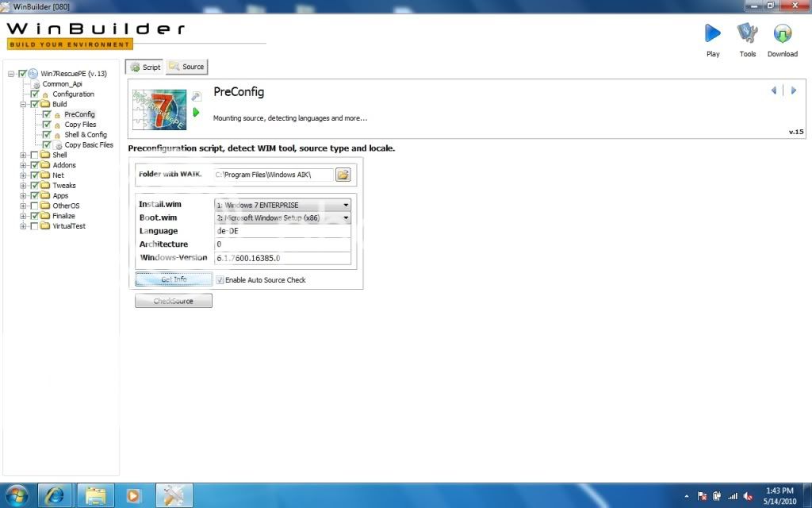Toggle the Copy Files checkbox
The image size is (812, 508).
(x=47, y=125)
